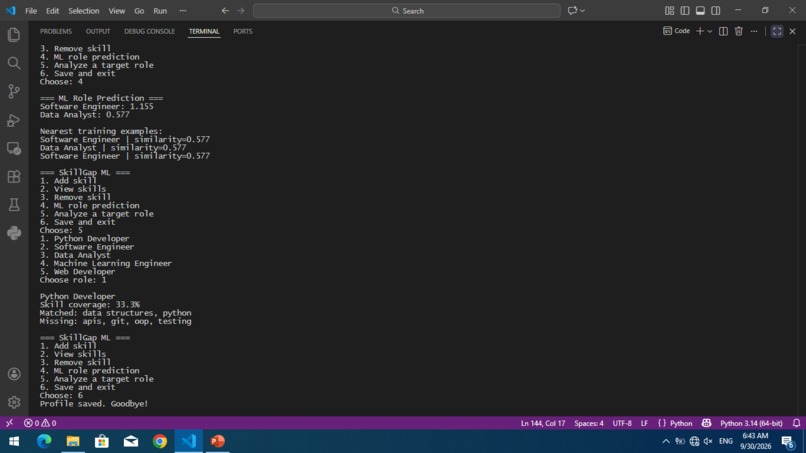Screen dimensions: 806x453
Task: Open notifications bell in status bar
Action: [x=796, y=423]
